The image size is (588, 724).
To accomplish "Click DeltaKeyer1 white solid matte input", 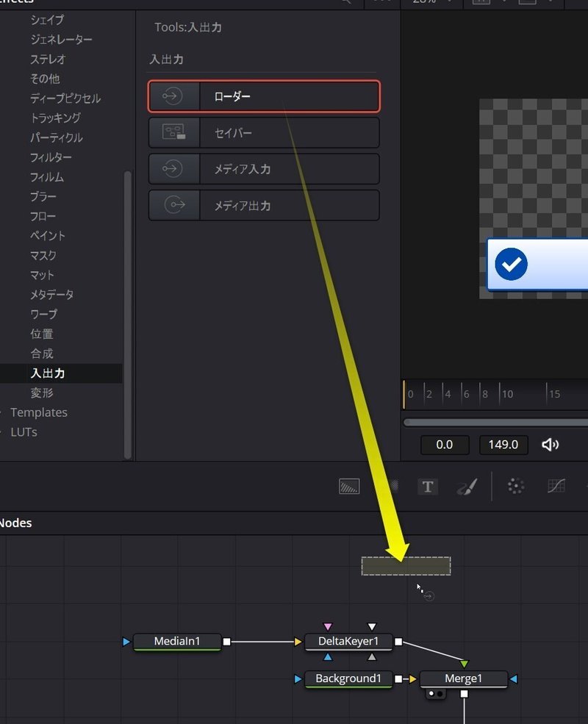I will click(372, 626).
